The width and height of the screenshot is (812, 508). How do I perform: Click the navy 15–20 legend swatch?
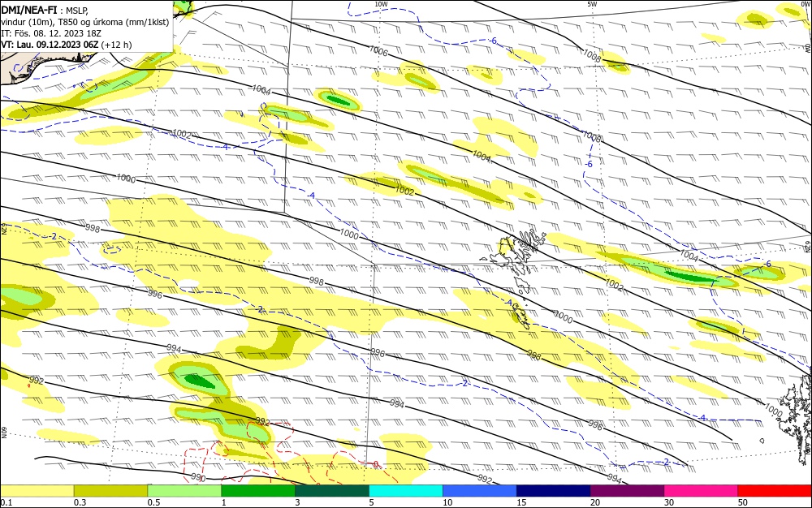[554, 491]
